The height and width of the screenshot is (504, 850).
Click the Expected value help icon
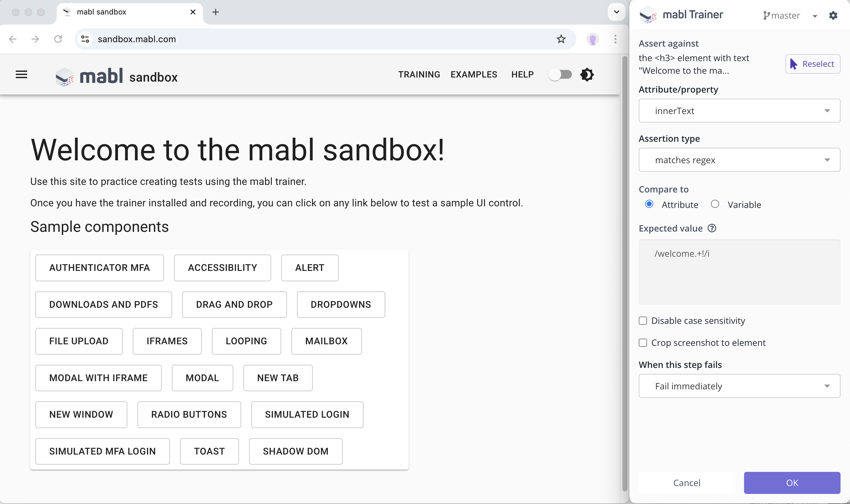point(712,228)
